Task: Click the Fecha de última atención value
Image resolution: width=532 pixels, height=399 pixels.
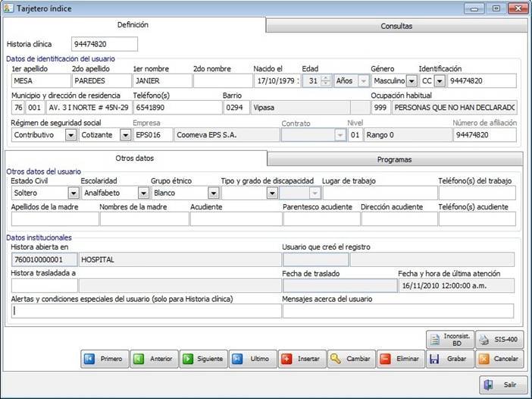Action: tap(456, 285)
